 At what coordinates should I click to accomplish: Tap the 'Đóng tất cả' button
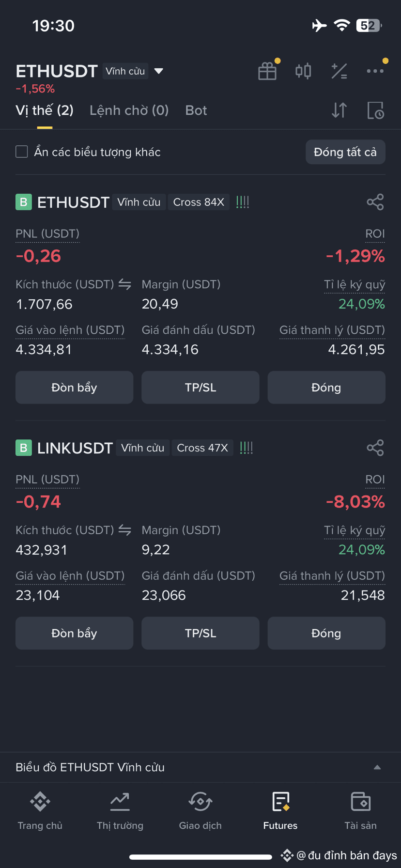click(345, 152)
